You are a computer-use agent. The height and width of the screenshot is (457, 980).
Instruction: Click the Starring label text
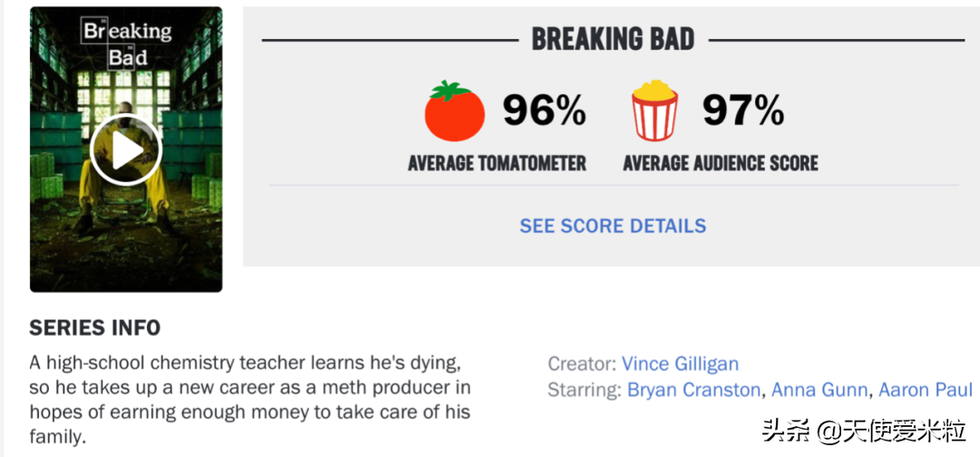coord(584,390)
